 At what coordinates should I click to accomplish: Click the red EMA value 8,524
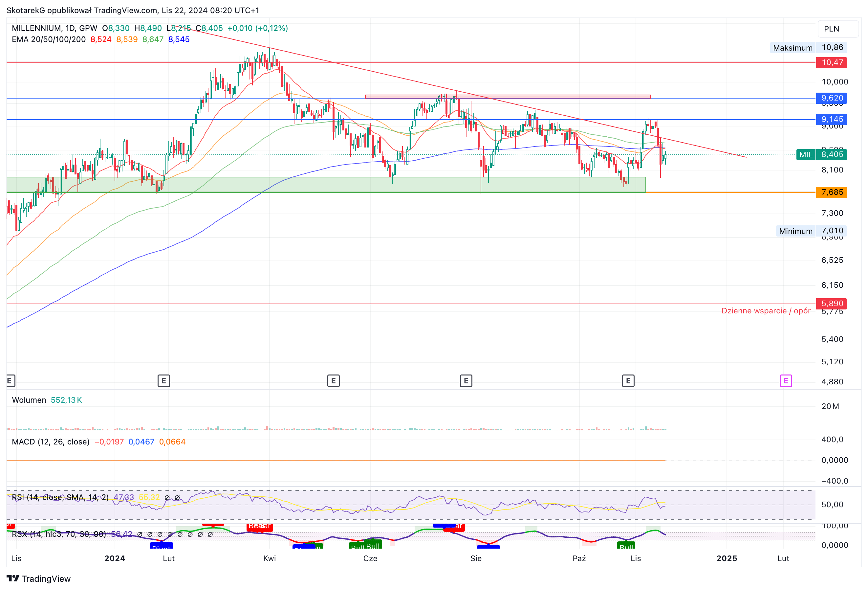point(101,40)
